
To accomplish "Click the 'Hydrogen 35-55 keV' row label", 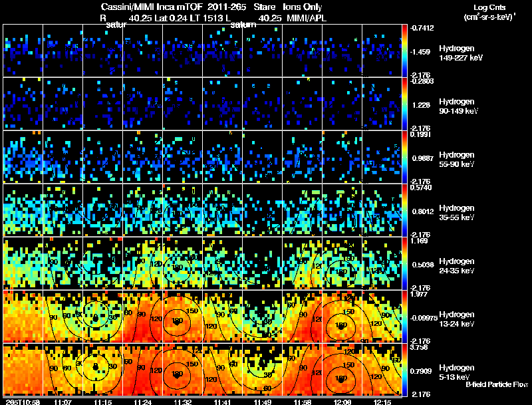I will (x=457, y=213).
